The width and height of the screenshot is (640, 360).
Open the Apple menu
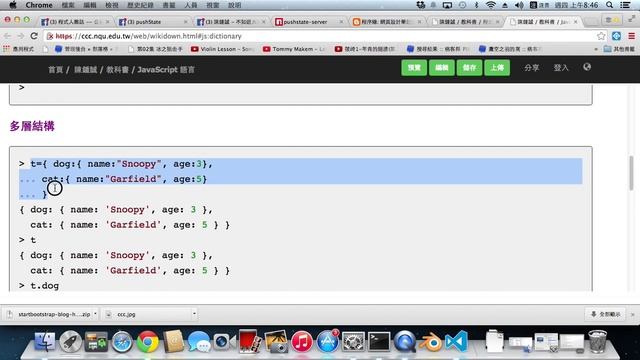pos(13,5)
